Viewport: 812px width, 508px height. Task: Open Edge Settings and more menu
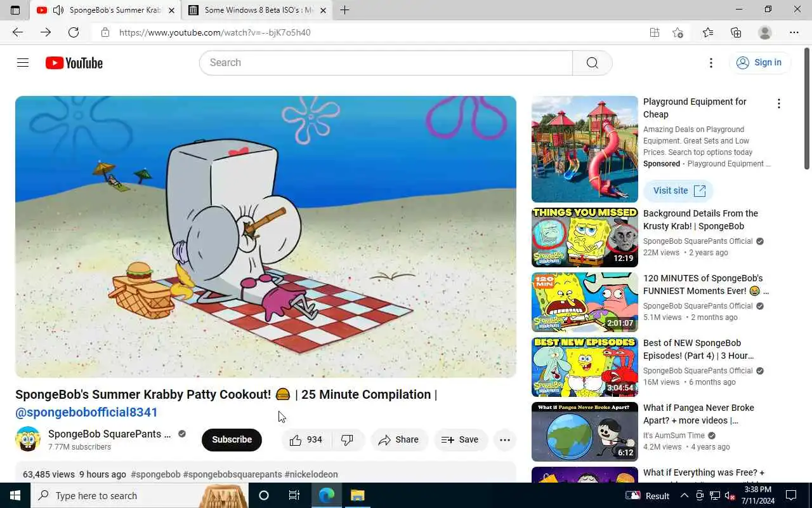point(794,32)
